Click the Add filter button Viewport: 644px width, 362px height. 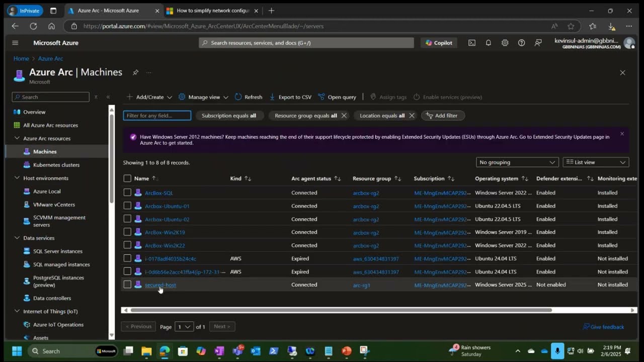pos(442,116)
